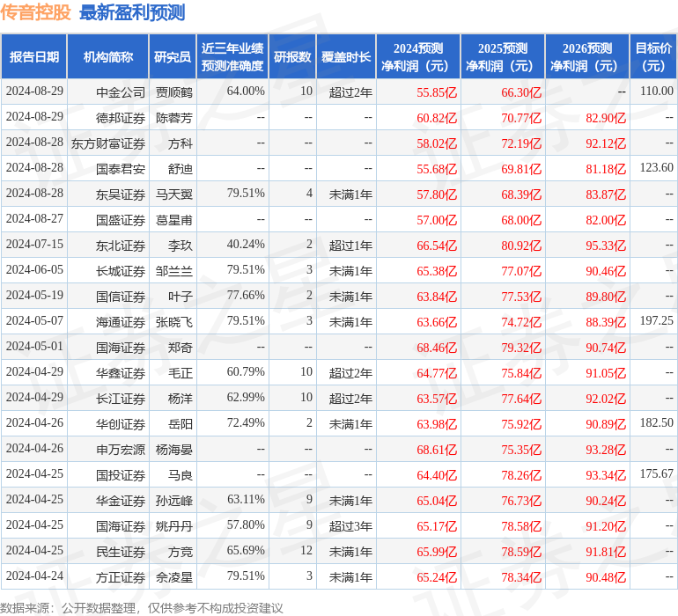Click 2025 profit value 72.19亿
The width and height of the screenshot is (678, 616).
(x=521, y=143)
